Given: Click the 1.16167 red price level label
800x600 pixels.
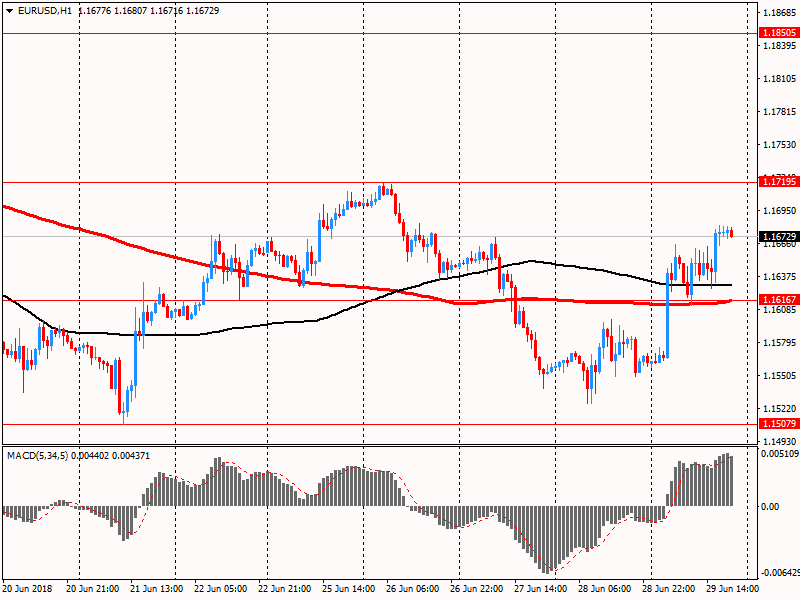Looking at the screenshot, I should 779,299.
